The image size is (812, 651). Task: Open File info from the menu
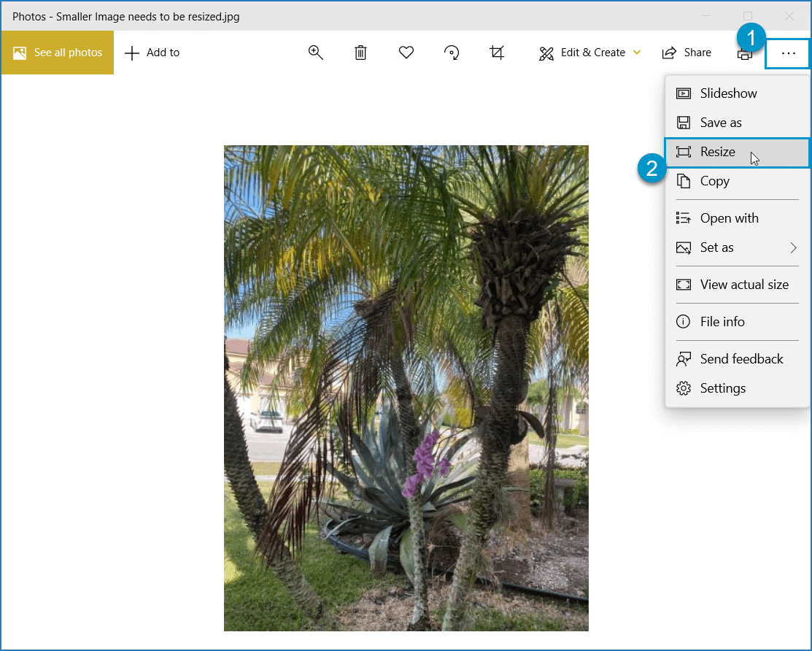tap(722, 322)
